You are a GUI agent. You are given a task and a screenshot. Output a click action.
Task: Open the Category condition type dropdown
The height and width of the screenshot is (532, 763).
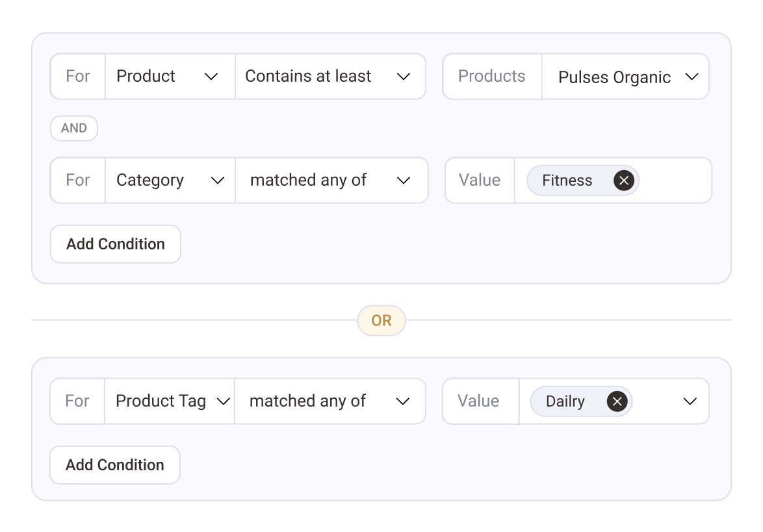click(170, 181)
